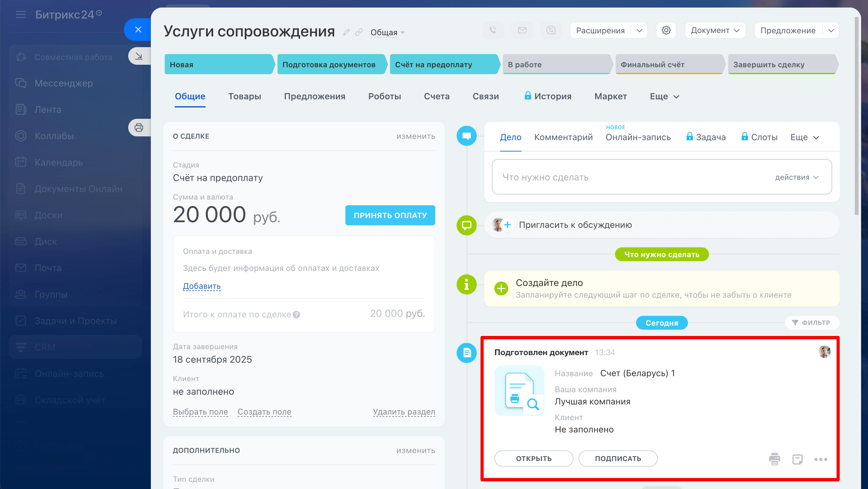Image resolution: width=868 pixels, height=489 pixels.
Task: Close the deal slider with X button
Action: point(138,30)
